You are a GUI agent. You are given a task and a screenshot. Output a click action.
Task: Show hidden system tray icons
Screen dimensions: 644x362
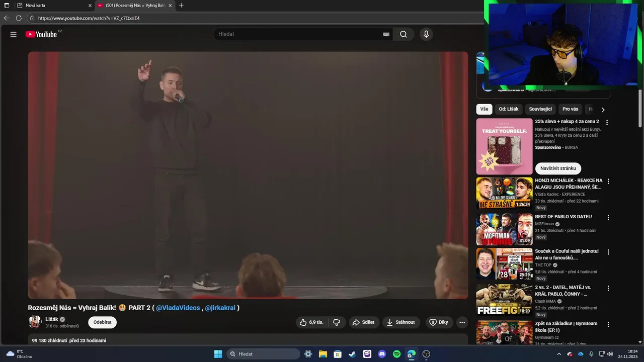pos(559,354)
